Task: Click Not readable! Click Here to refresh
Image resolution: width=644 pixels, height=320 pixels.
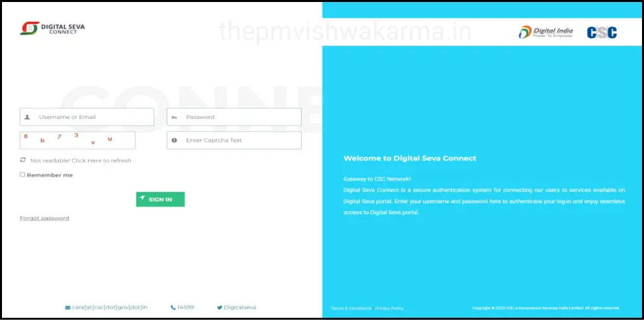Action: coord(80,161)
